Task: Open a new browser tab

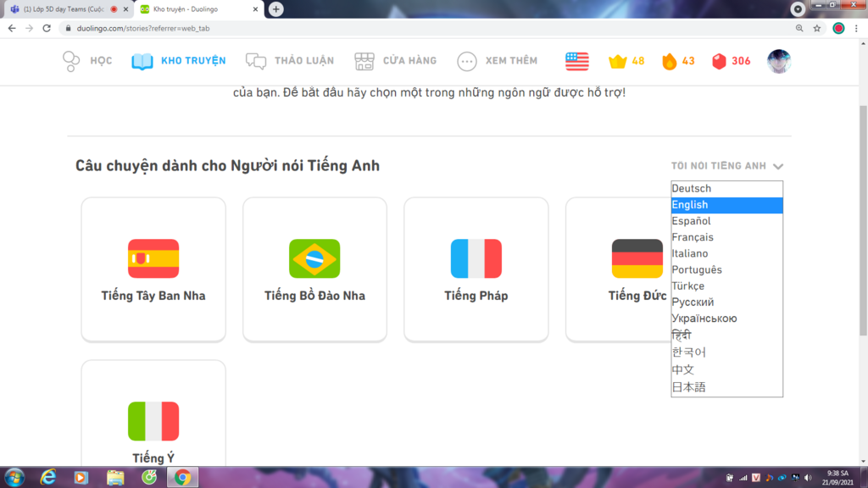Action: pyautogui.click(x=275, y=9)
